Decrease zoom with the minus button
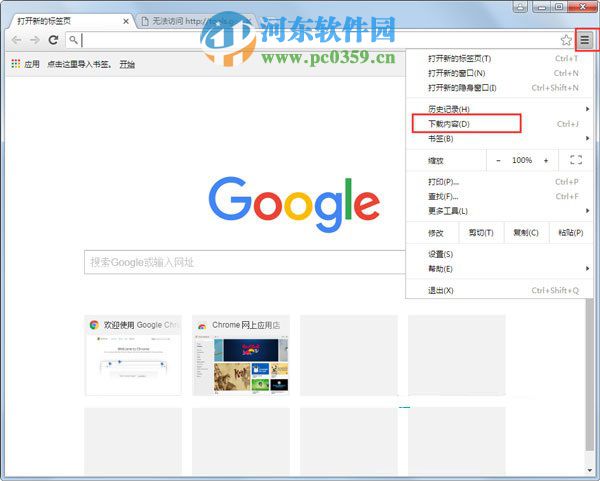Screen dimensions: 600x481 498,160
